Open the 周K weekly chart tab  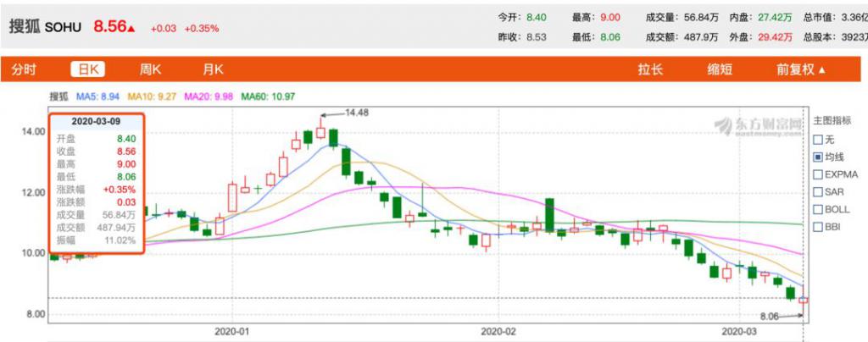click(149, 69)
